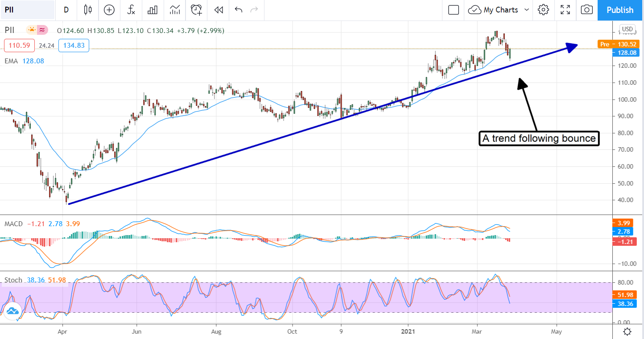Toggle the select layout square

(454, 10)
